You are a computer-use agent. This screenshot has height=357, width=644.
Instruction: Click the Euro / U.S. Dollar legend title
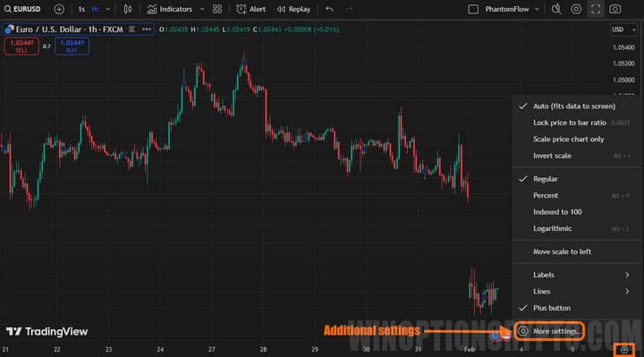pos(70,30)
